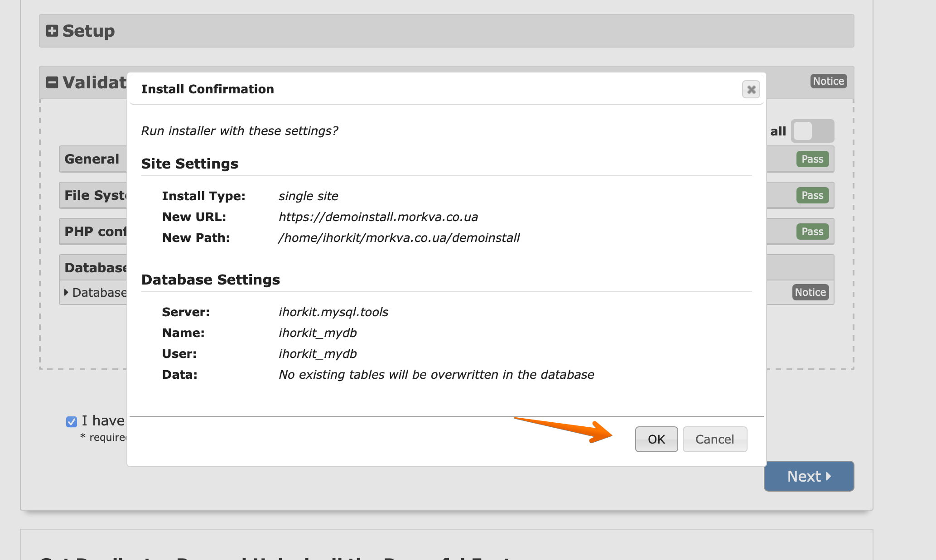Click the PHP config Pass badge
The width and height of the screenshot is (936, 560).
tap(812, 232)
